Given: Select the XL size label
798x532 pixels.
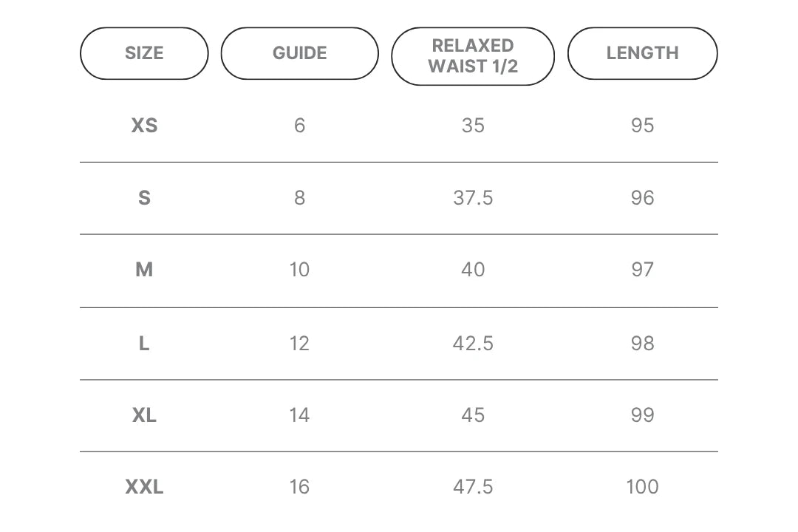Looking at the screenshot, I should coord(145,415).
